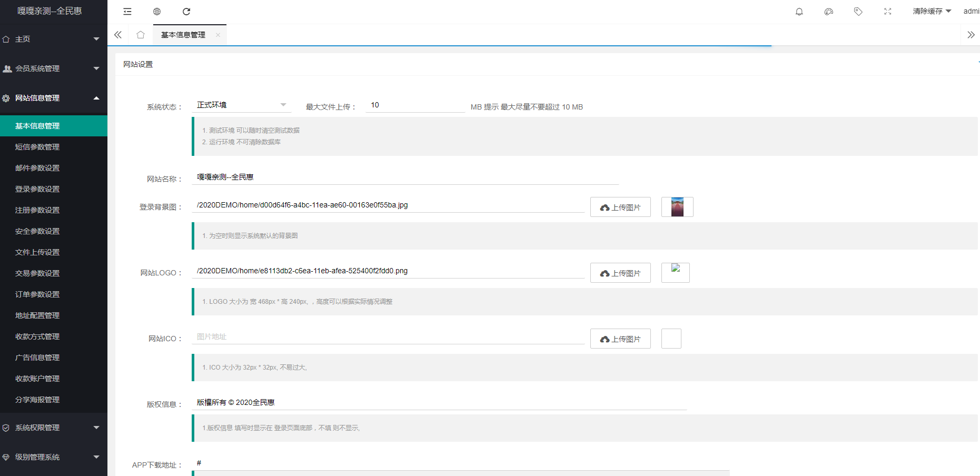
Task: Expand the 系统权限管理 sidebar section
Action: click(x=54, y=428)
